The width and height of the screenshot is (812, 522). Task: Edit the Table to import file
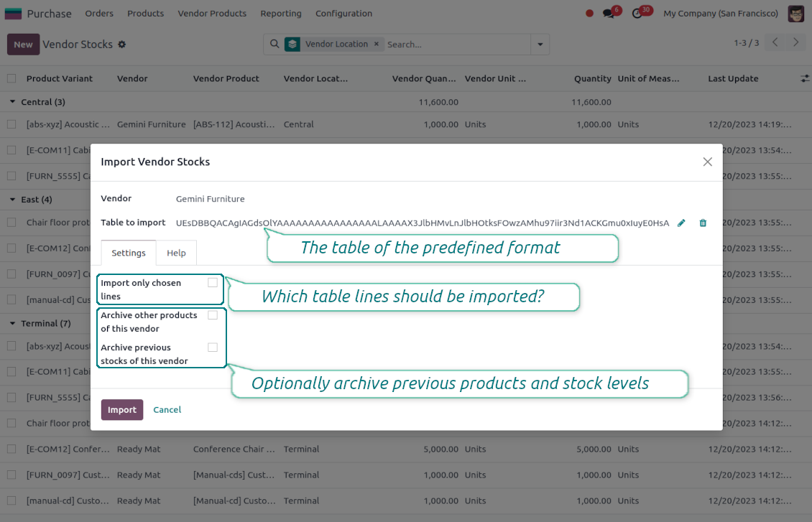[681, 223]
